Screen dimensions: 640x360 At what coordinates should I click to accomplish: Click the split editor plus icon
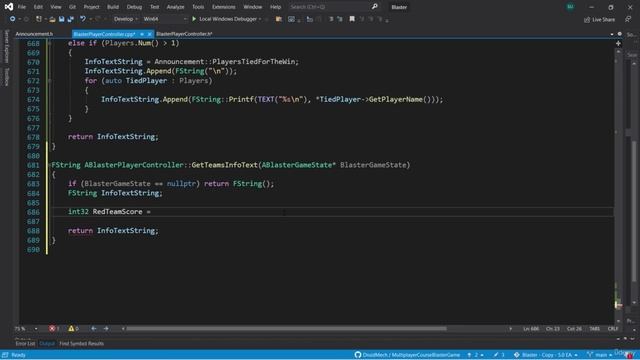(x=618, y=43)
